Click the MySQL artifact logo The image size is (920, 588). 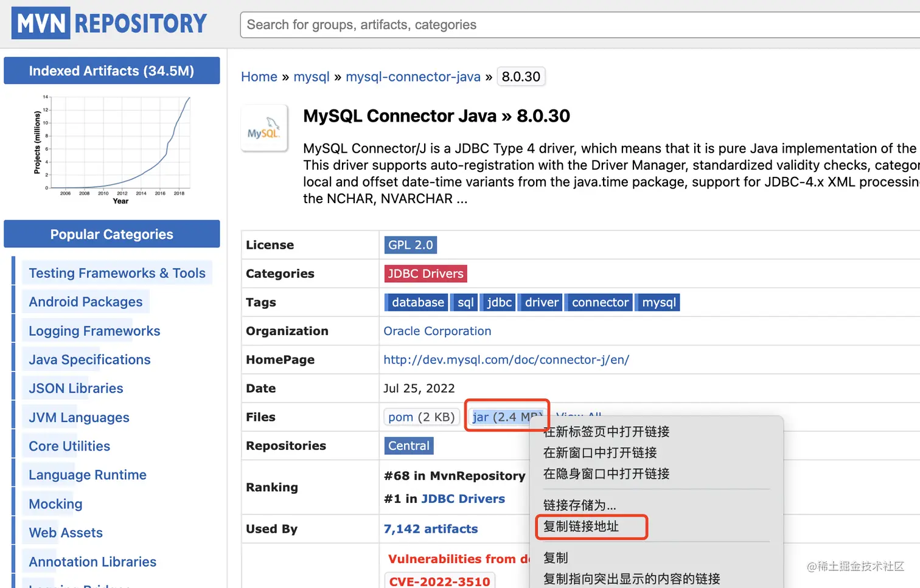264,128
